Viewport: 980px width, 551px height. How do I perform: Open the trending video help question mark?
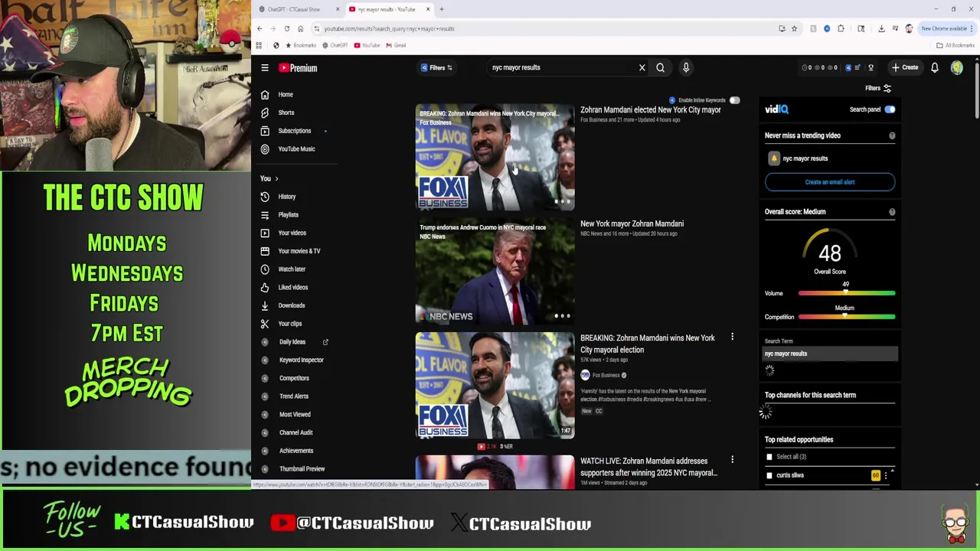pyautogui.click(x=892, y=135)
